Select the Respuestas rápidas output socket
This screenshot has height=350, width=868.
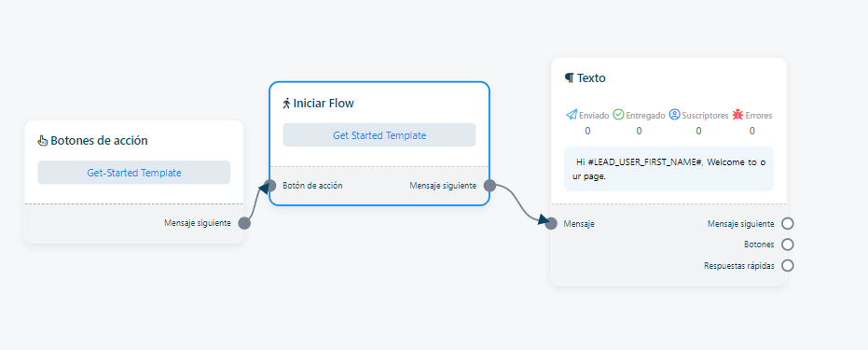coord(787,266)
